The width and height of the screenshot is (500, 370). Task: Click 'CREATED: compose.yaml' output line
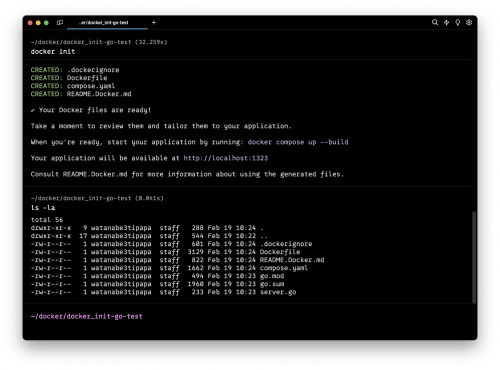point(73,86)
